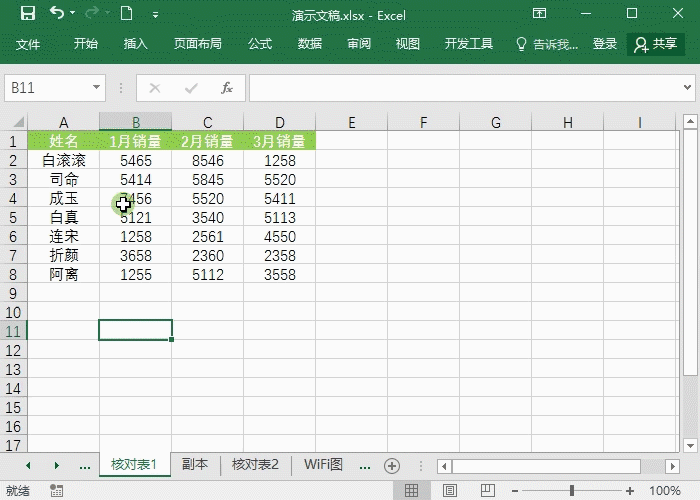Select the cell with value 5112
This screenshot has height=500, width=700.
coord(208,274)
